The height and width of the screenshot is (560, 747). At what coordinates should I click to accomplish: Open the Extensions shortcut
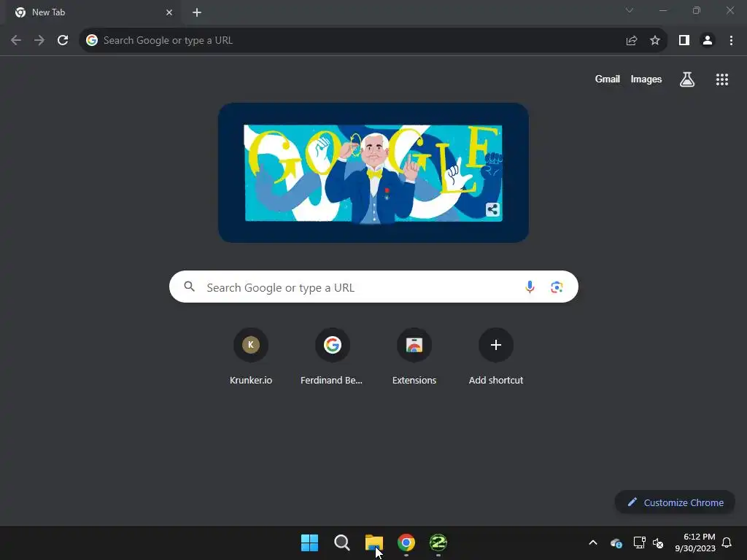tap(414, 356)
